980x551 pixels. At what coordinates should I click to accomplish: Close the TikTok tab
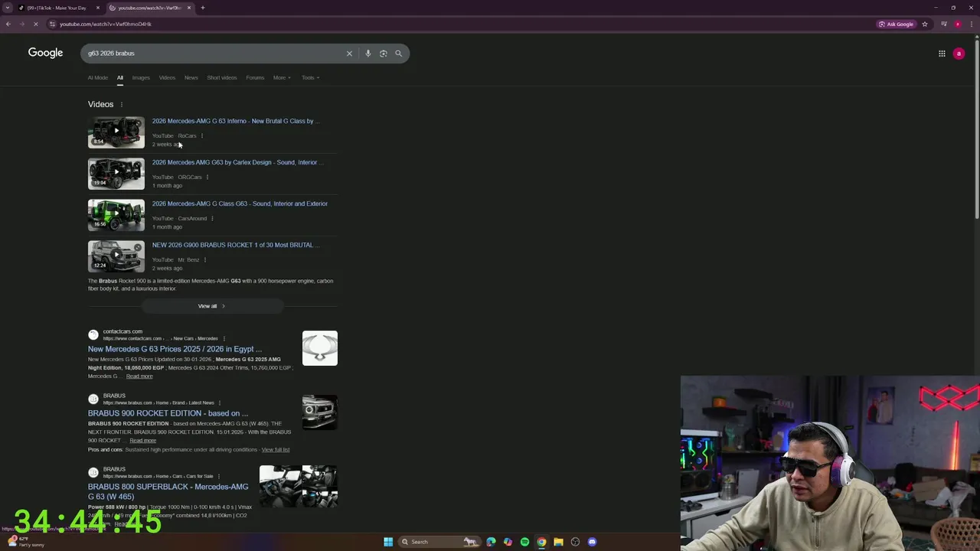(98, 8)
